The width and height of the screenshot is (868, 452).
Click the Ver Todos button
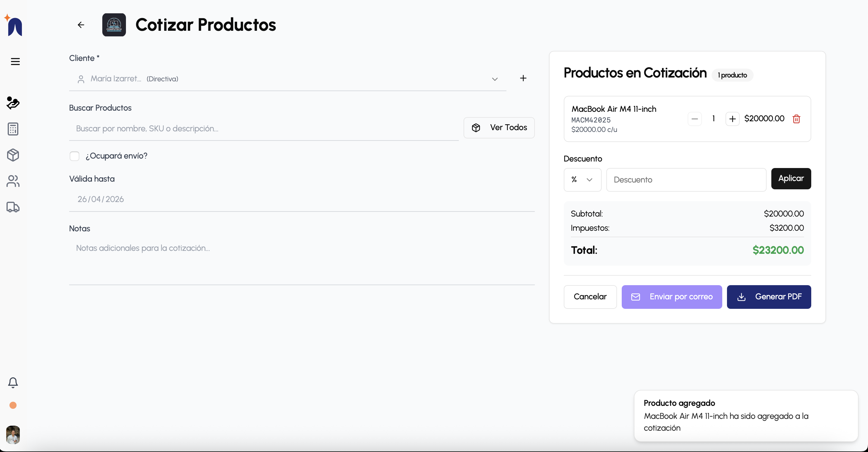click(499, 127)
